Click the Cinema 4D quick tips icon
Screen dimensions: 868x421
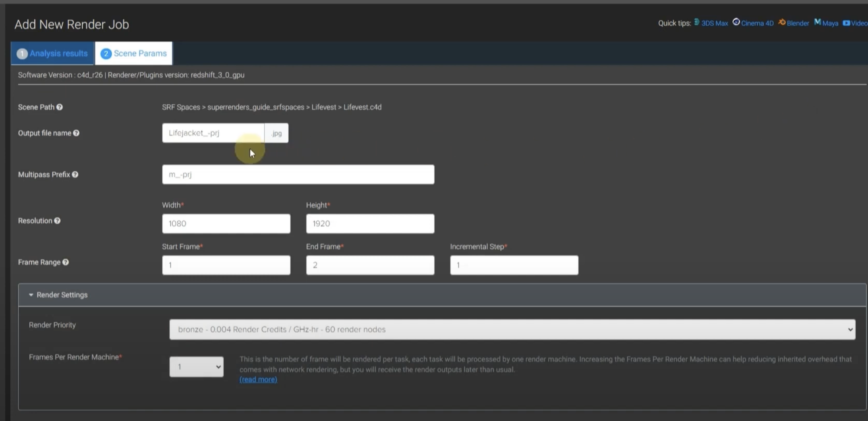tap(736, 22)
